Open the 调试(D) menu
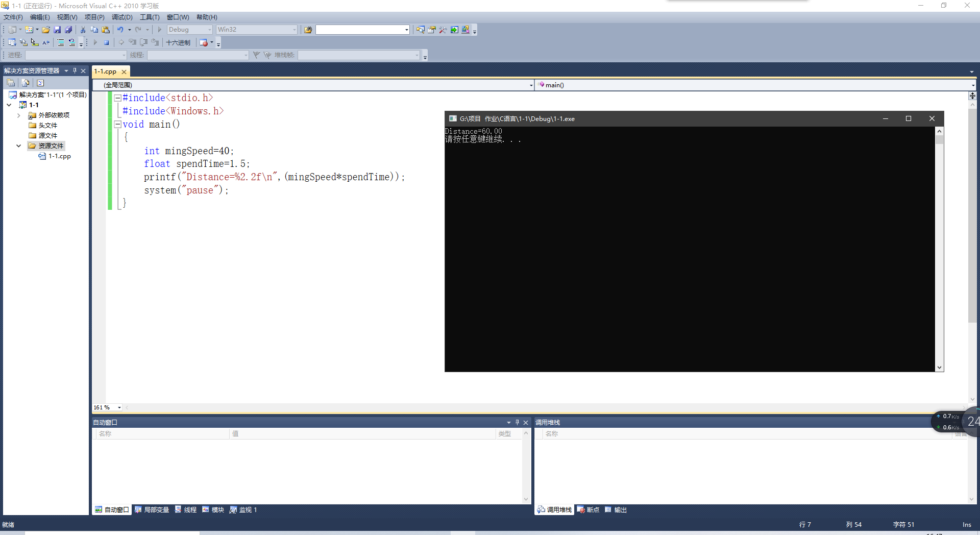980x535 pixels. click(122, 17)
